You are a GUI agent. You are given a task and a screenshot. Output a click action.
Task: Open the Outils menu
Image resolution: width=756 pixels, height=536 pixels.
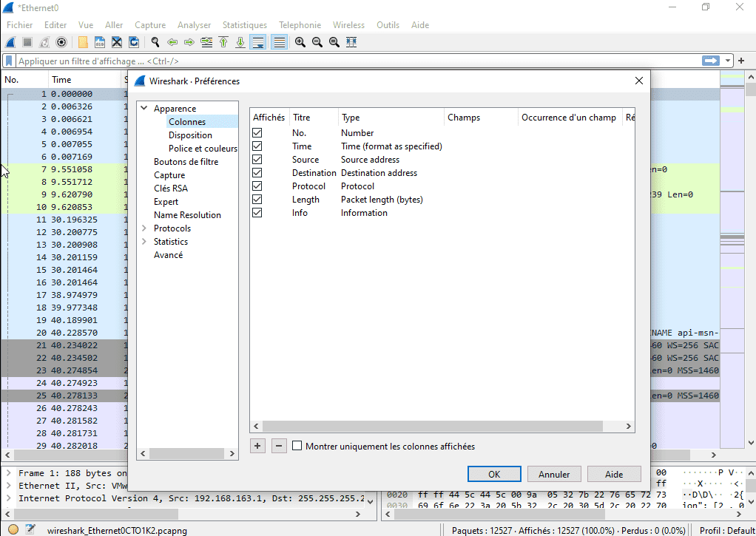(388, 25)
